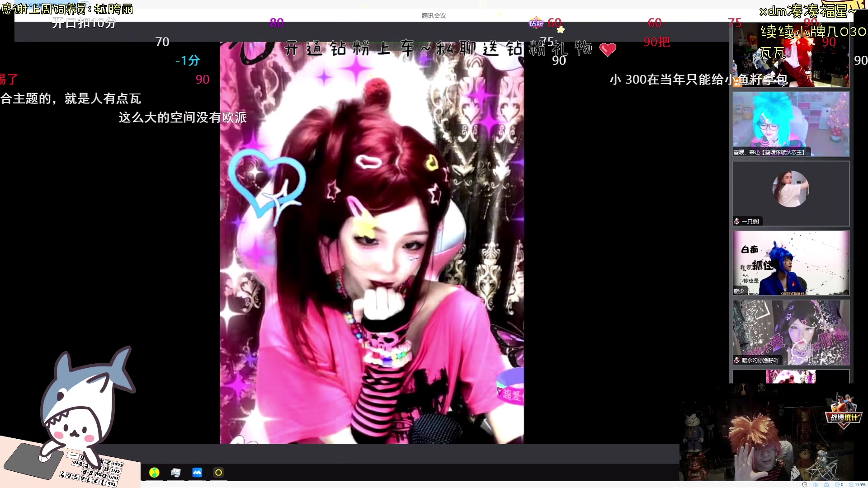The image size is (868, 488).
Task: Click the toolbox icon in status bar
Action: click(826, 485)
